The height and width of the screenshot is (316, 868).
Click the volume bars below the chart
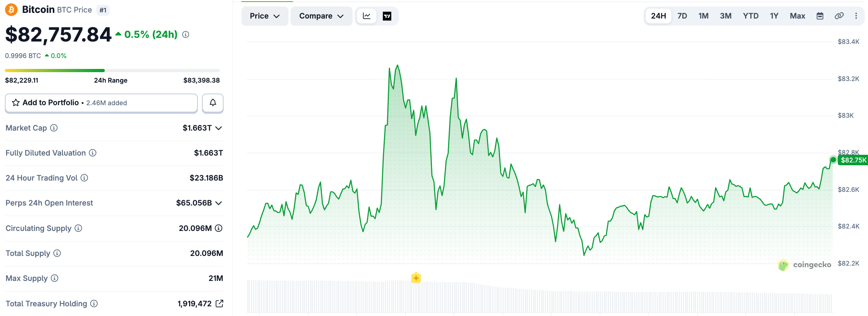point(540,296)
